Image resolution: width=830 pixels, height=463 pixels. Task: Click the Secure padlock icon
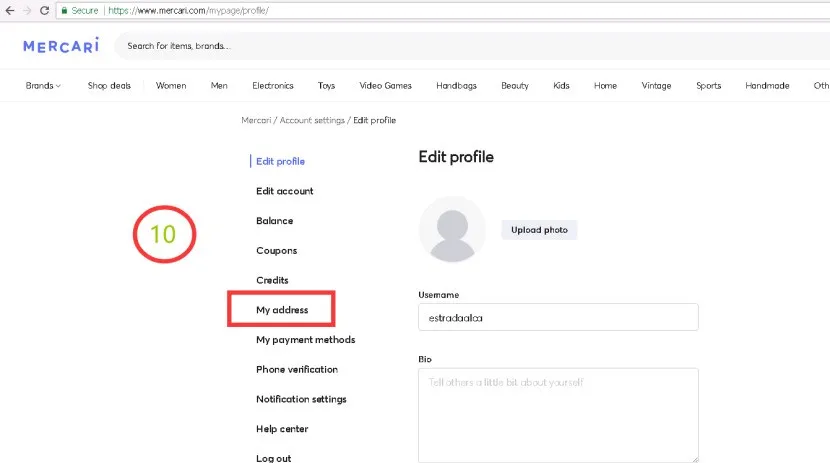(x=65, y=11)
